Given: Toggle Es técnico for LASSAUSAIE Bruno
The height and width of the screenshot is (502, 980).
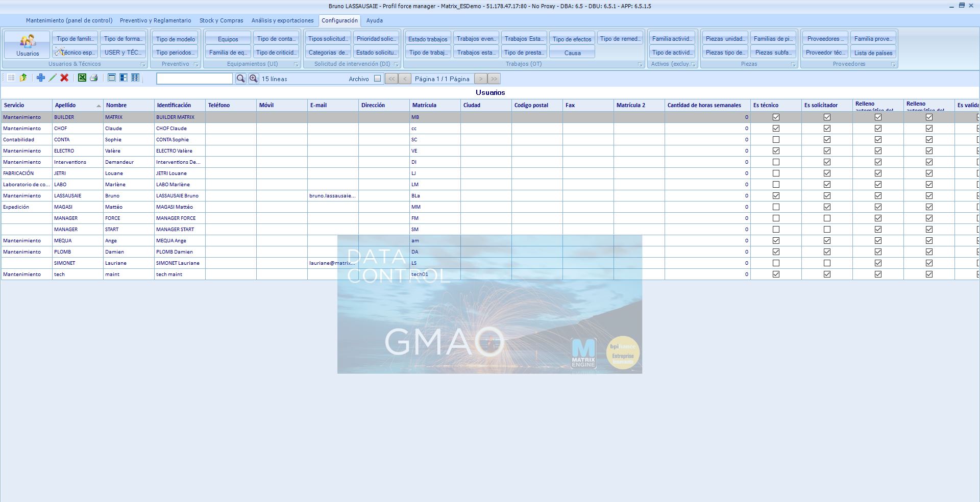Looking at the screenshot, I should pos(776,196).
